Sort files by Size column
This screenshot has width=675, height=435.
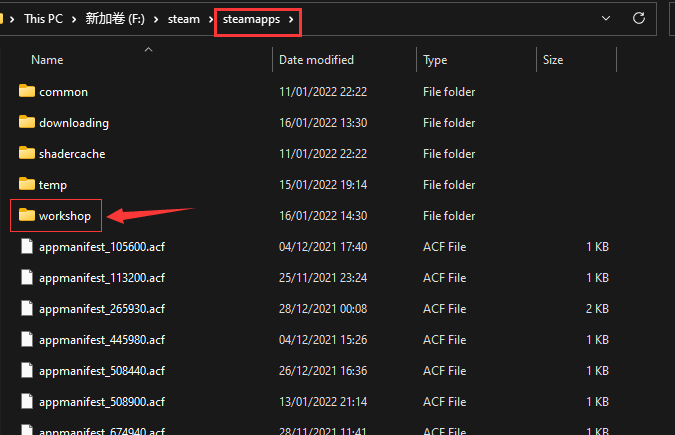click(553, 60)
